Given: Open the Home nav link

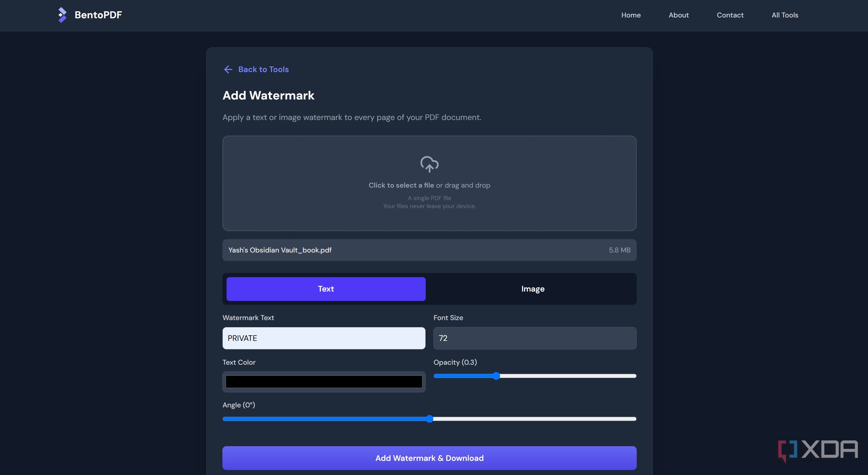Looking at the screenshot, I should [x=631, y=15].
